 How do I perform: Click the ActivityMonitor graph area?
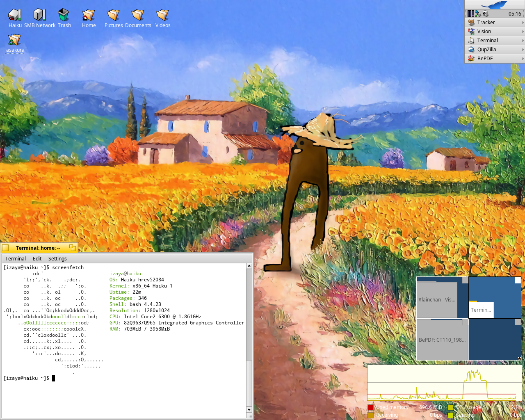click(x=444, y=382)
